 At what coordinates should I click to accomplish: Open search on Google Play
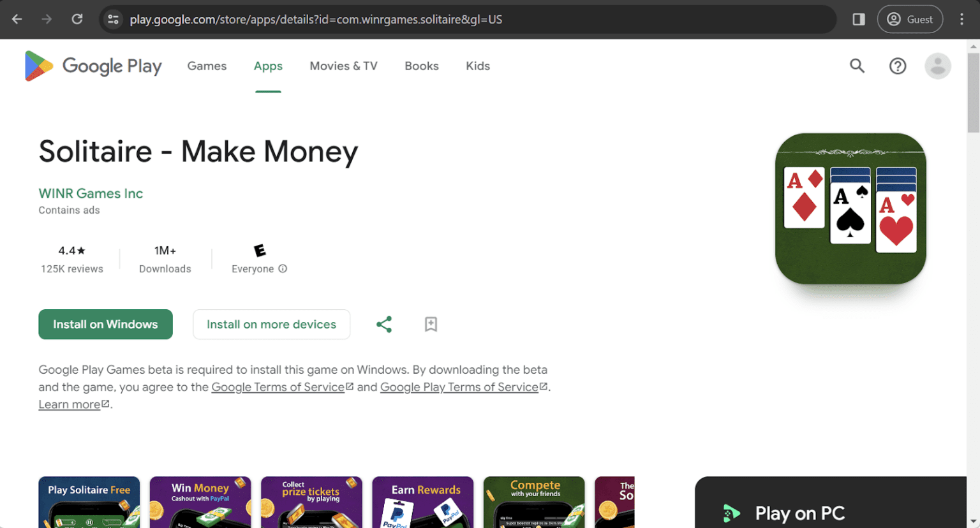click(x=857, y=66)
